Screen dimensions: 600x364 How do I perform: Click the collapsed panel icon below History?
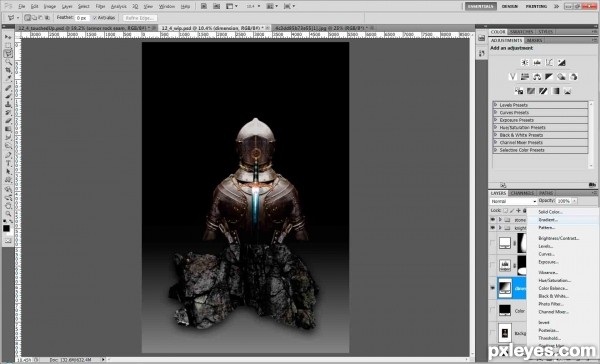point(482,54)
